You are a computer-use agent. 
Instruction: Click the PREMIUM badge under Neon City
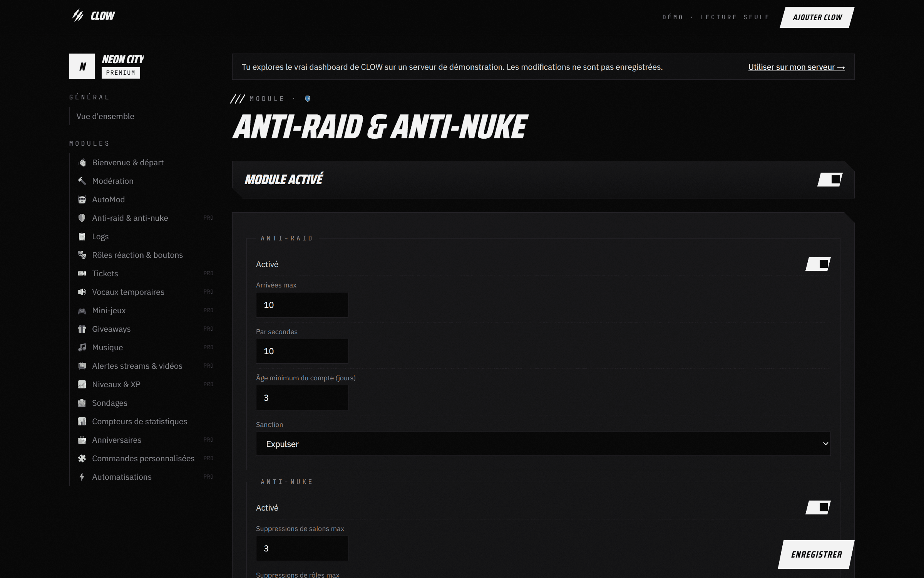coord(121,73)
